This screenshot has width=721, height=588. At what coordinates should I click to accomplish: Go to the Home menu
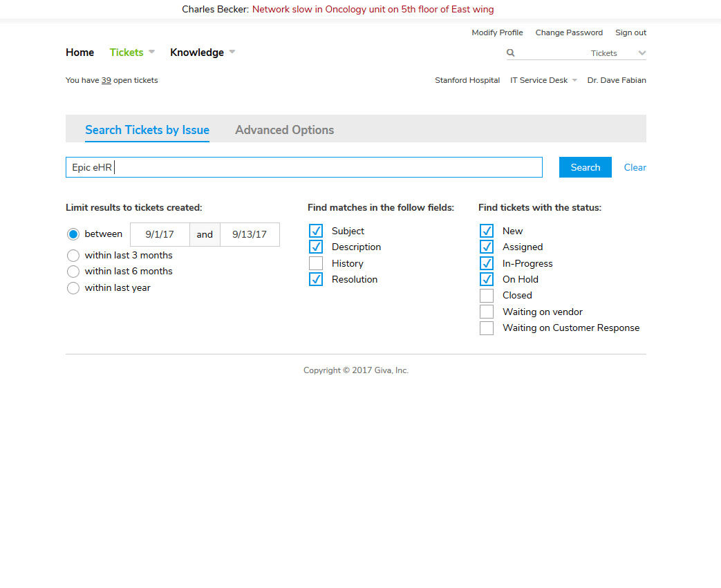click(80, 53)
